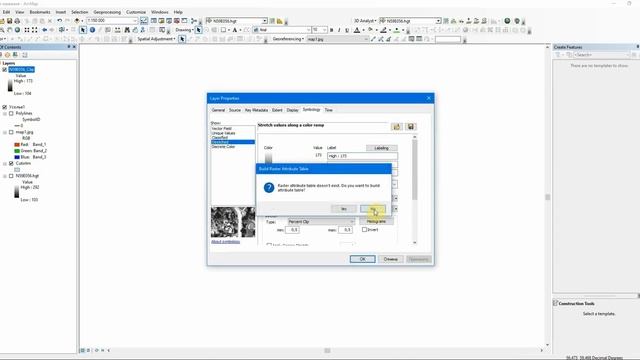
Task: Go back to previous extent arrow
Action: click(x=44, y=30)
